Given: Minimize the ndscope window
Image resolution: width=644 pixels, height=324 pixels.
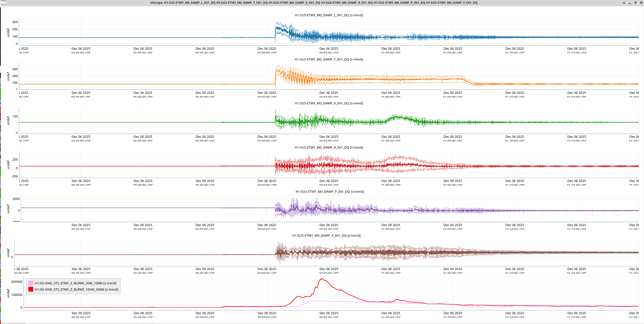Looking at the screenshot, I should click(x=630, y=3).
